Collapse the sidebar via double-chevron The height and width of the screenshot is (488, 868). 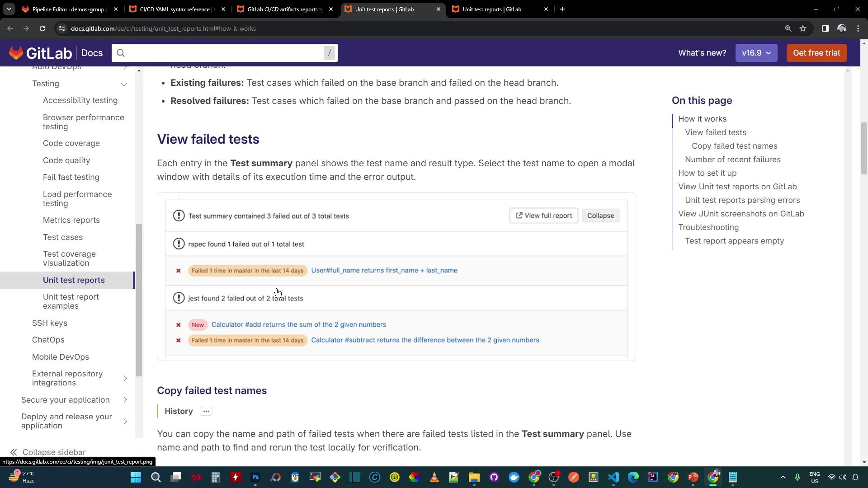click(14, 452)
